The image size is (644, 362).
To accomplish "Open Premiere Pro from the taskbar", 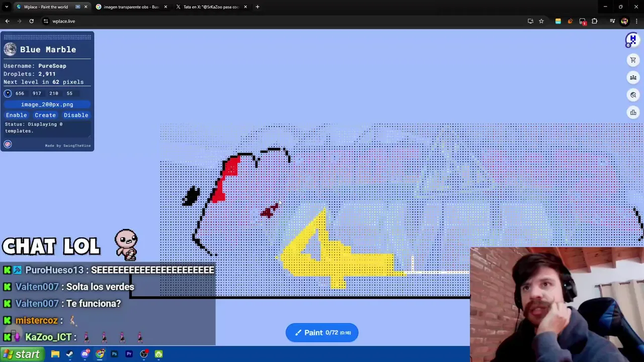I will [129, 354].
